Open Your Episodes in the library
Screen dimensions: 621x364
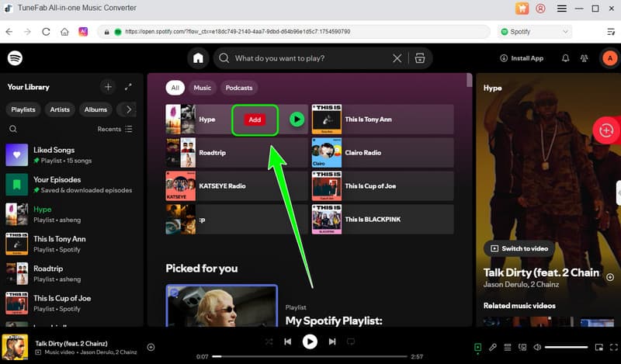71,185
